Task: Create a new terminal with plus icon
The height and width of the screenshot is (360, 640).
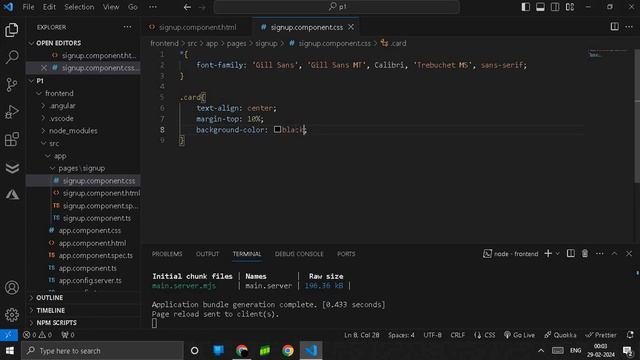Action: 548,253
